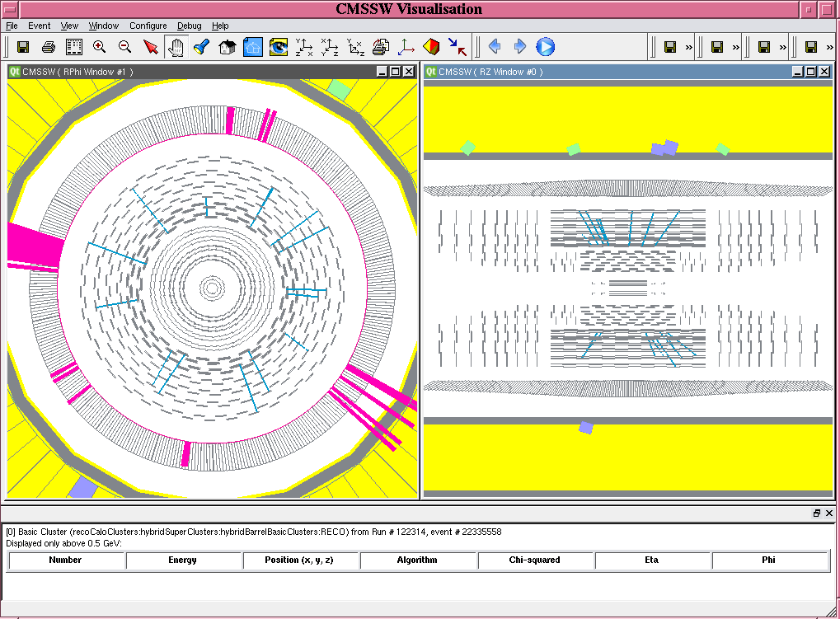The height and width of the screenshot is (619, 840).
Task: Toggle the colored 3D axes icon
Action: pyautogui.click(x=406, y=47)
